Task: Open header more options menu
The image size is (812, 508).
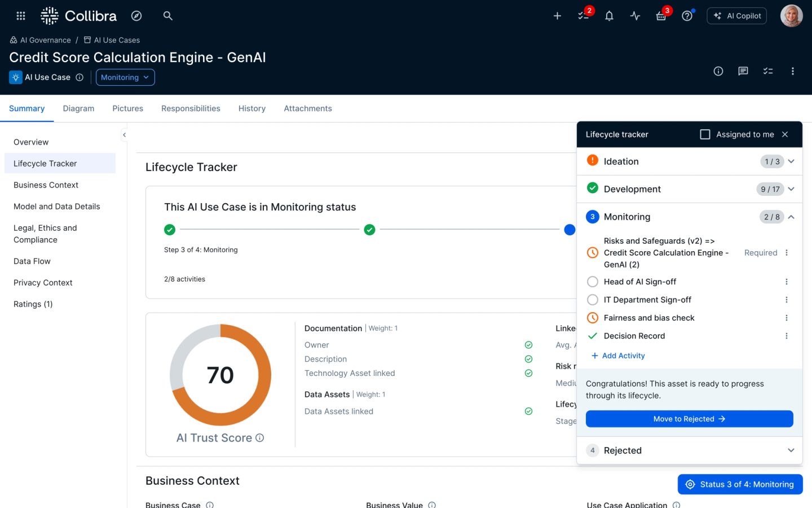Action: pos(793,71)
